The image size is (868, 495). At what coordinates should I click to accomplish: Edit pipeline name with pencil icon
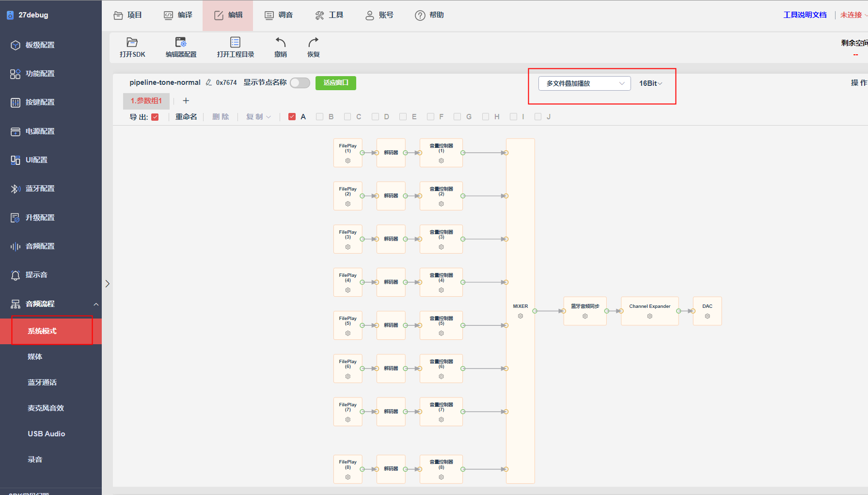(209, 82)
